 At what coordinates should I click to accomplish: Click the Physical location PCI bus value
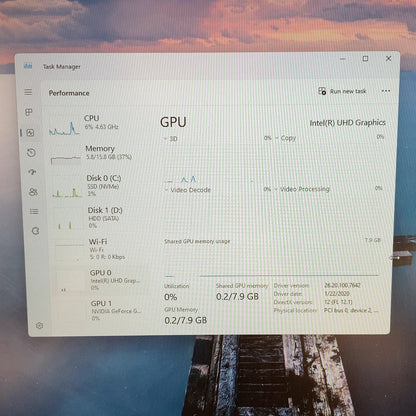351,310
